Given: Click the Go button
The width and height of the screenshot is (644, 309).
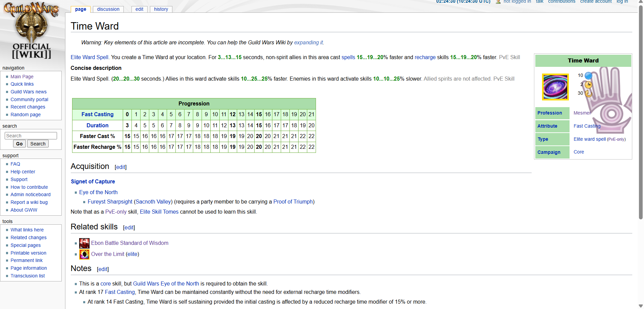Looking at the screenshot, I should pyautogui.click(x=19, y=144).
